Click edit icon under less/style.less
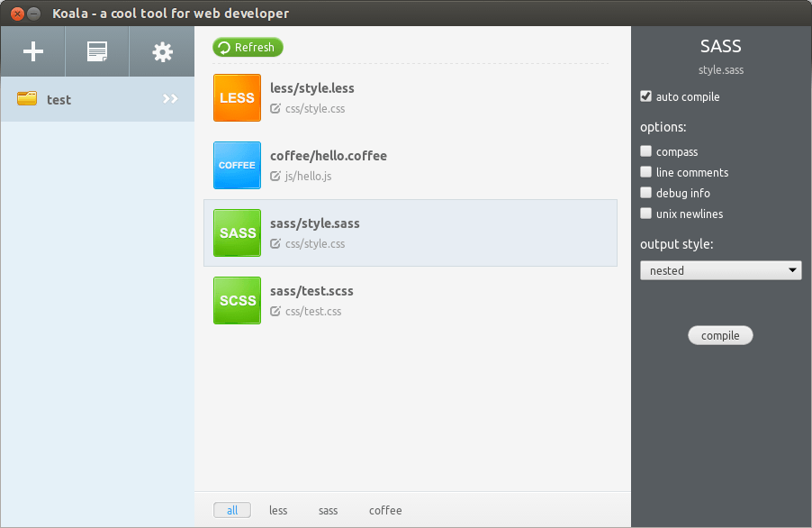The height and width of the screenshot is (528, 812). (x=275, y=109)
